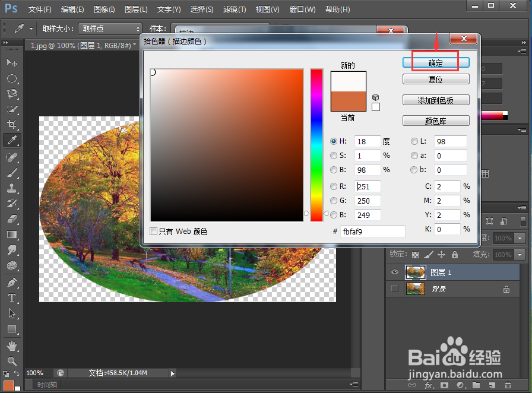Select the Elliptical Marquee tool
Screen dimensions: 532x393
(12, 78)
